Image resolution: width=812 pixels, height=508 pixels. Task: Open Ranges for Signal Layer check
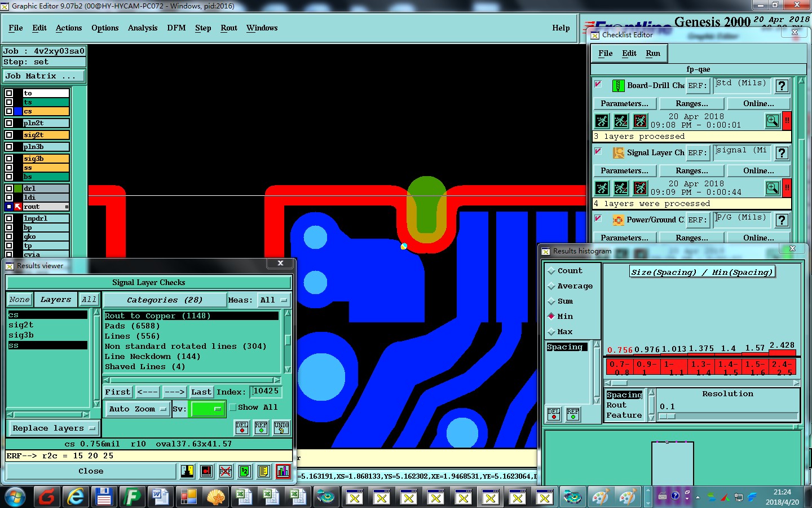[x=692, y=171]
